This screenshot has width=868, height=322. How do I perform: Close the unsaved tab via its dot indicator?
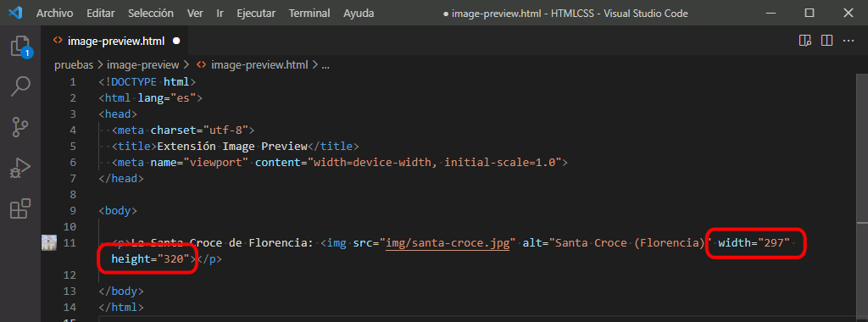[176, 41]
